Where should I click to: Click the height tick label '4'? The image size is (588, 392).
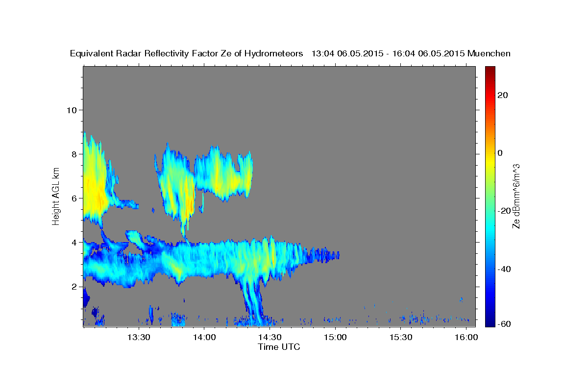point(74,242)
